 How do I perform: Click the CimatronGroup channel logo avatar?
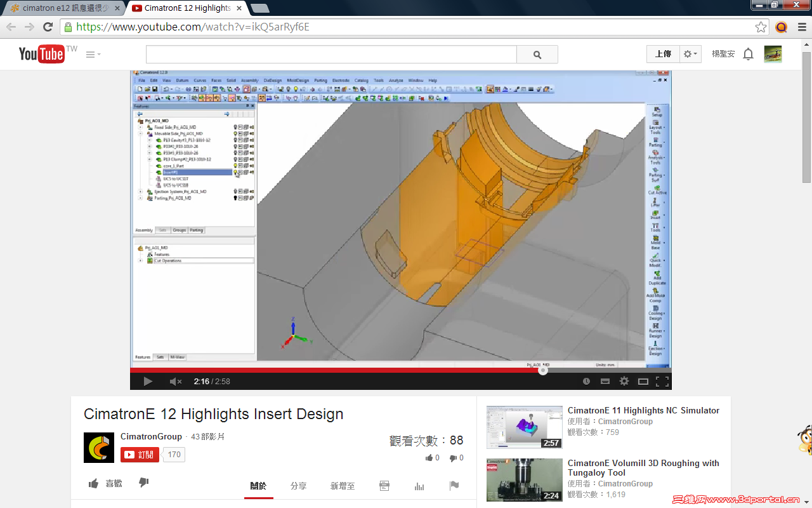(x=99, y=448)
